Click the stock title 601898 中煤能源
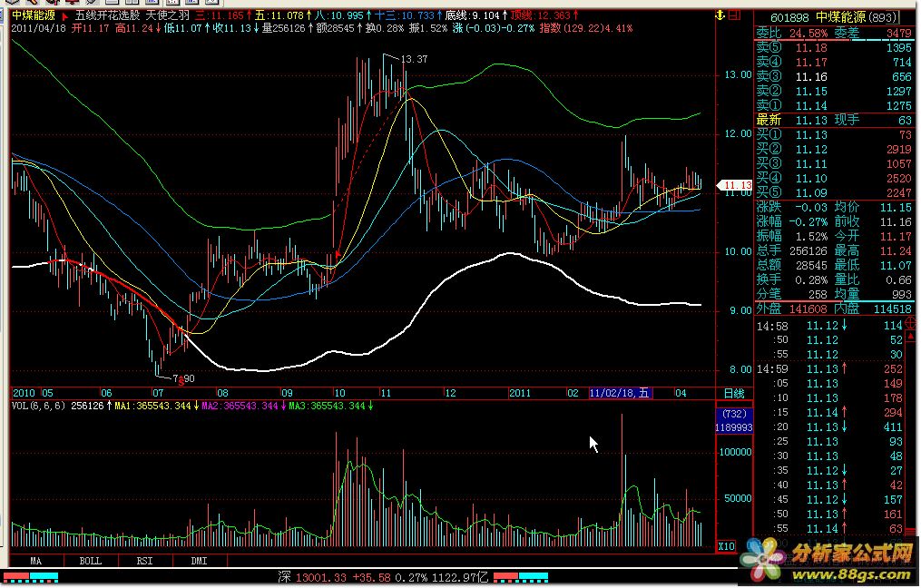 coord(833,17)
